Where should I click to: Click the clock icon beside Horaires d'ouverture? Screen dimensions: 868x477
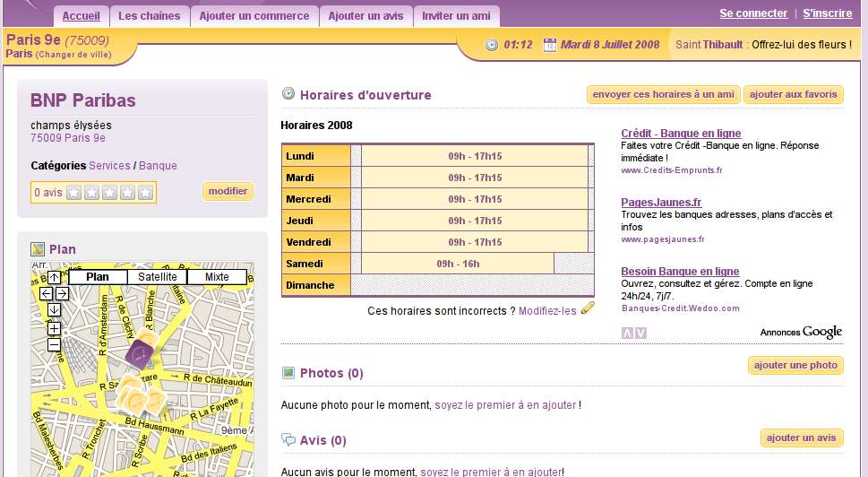288,93
